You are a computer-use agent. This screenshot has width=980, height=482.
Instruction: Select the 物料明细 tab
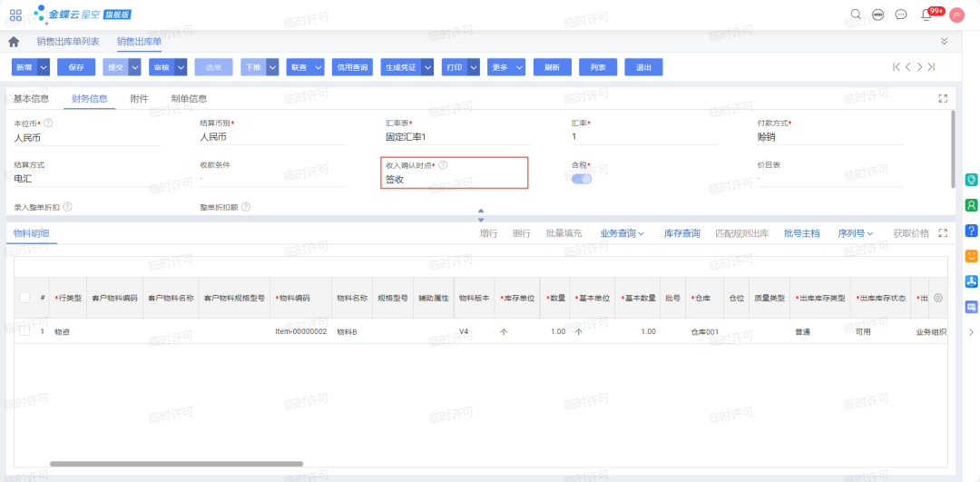pos(31,233)
